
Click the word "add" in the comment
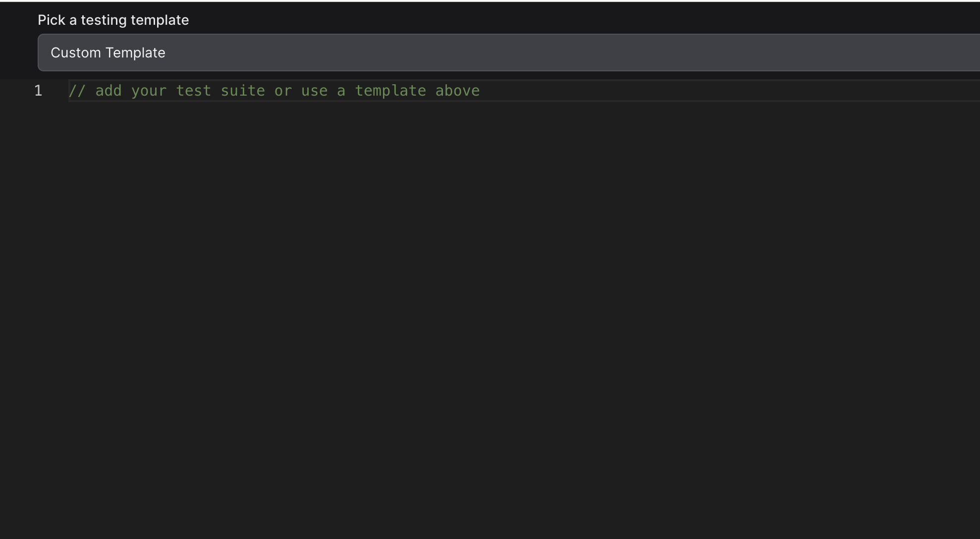click(x=109, y=91)
